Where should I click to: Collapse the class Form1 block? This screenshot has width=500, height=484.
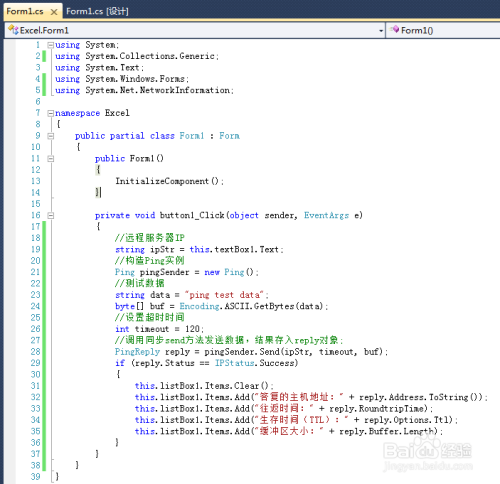(x=50, y=136)
